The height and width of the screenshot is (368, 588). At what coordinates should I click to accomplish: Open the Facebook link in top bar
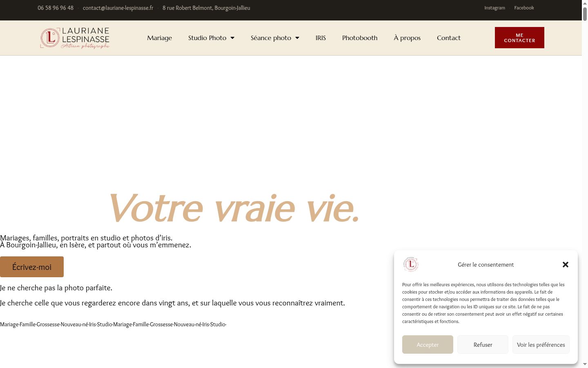click(x=524, y=8)
